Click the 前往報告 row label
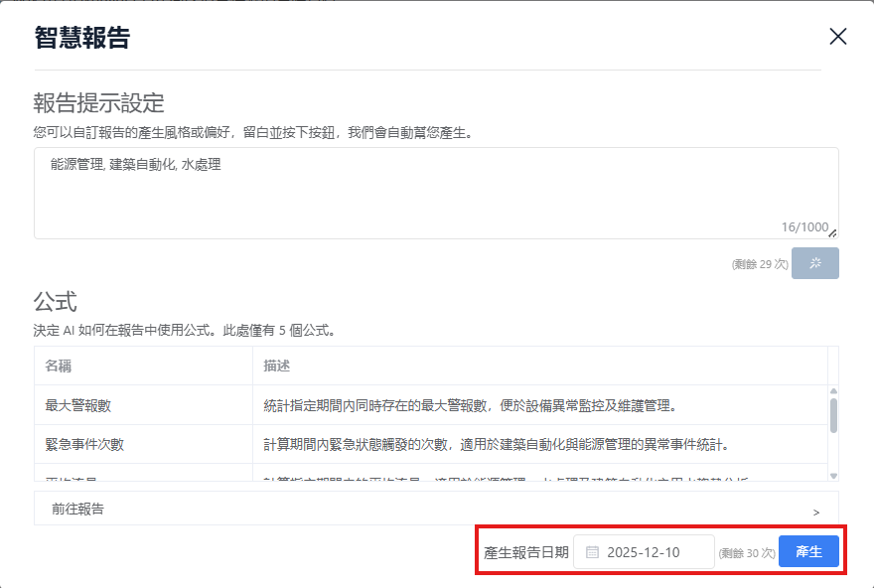The height and width of the screenshot is (588, 874). (78, 509)
